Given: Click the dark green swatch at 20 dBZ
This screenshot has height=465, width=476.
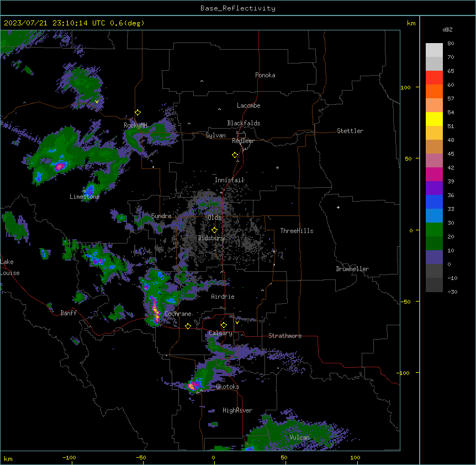Looking at the screenshot, I should pos(434,244).
